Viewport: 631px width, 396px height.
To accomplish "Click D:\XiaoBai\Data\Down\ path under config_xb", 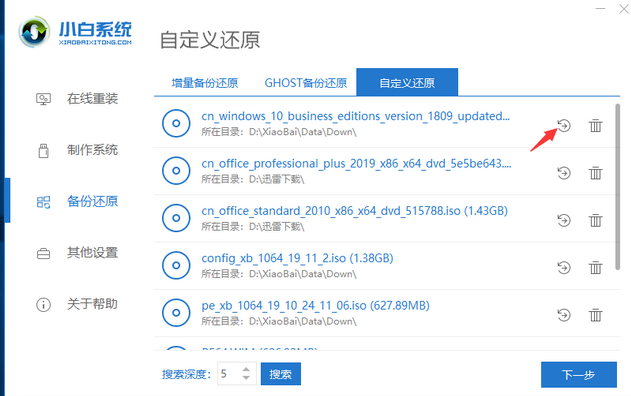I will 303,274.
